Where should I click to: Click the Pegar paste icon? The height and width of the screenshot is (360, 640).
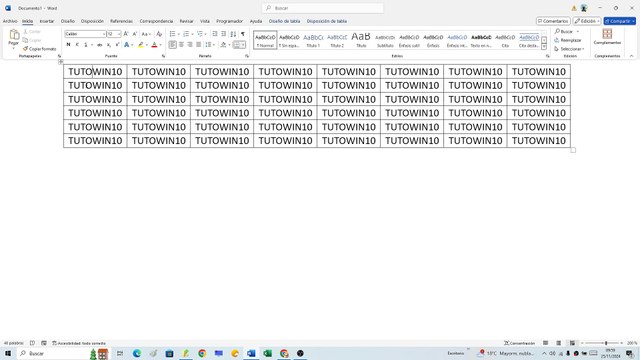click(x=14, y=35)
